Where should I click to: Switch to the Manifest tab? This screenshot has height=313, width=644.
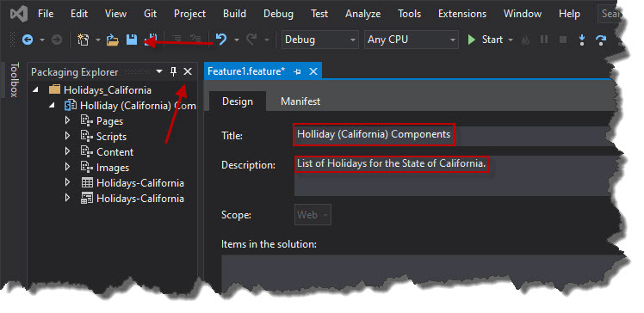click(300, 101)
